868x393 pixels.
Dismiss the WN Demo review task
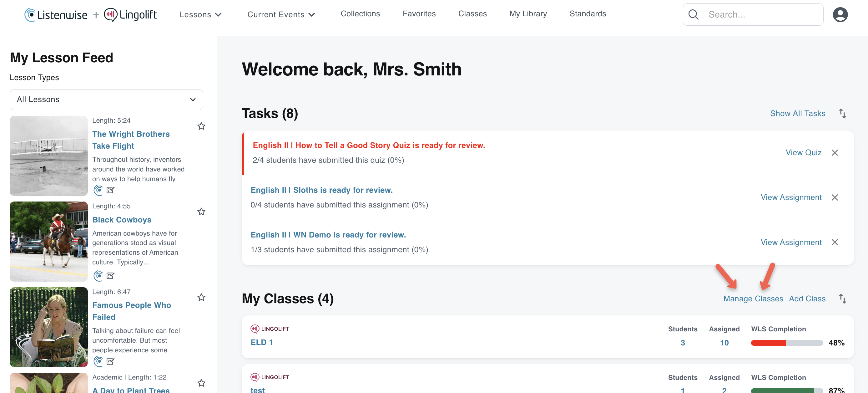(835, 242)
